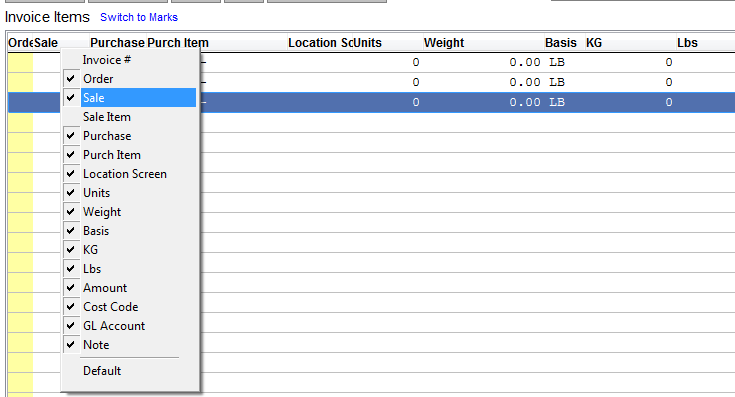The width and height of the screenshot is (735, 397).
Task: Click the Weight column header
Action: pyautogui.click(x=483, y=43)
